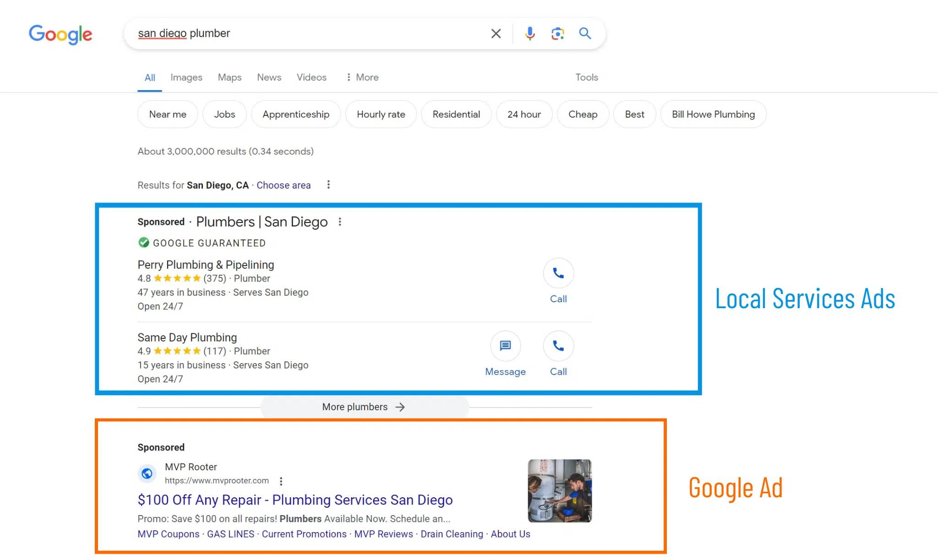
Task: Enable the Near me filter
Action: coord(167,114)
